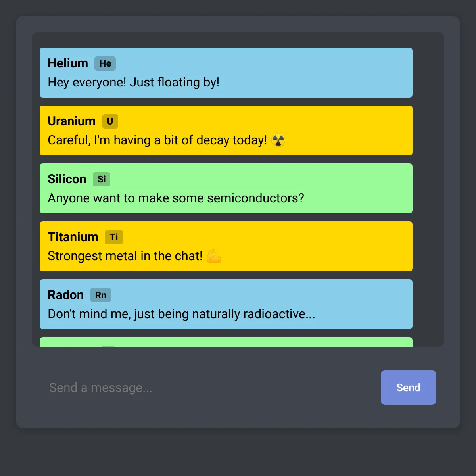The image size is (476, 476).
Task: Click the flexed bicep emoji
Action: [x=214, y=256]
